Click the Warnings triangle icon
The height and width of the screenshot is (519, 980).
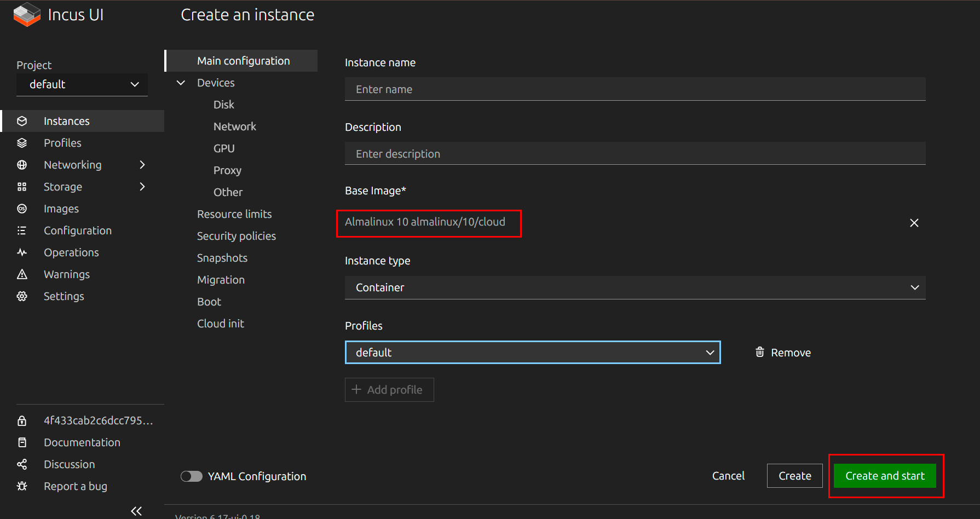(22, 274)
